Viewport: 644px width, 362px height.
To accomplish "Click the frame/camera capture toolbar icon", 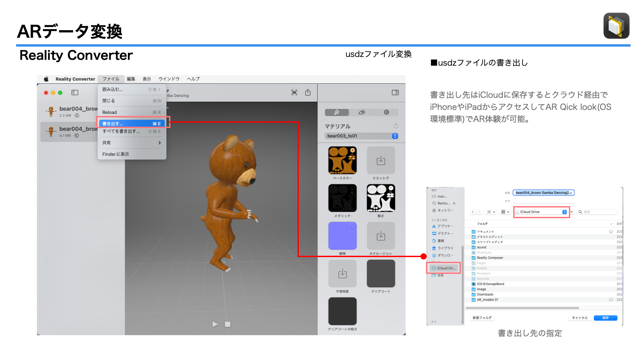I will [294, 93].
